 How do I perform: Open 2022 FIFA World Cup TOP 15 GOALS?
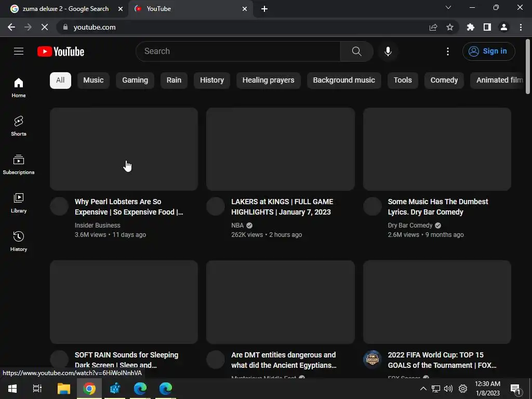pos(442,360)
